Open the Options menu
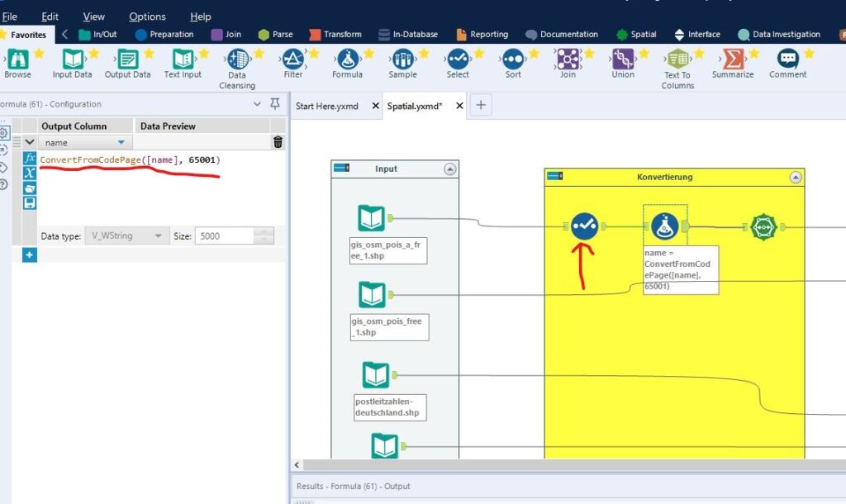Viewport: 846px width, 504px height. pyautogui.click(x=147, y=17)
